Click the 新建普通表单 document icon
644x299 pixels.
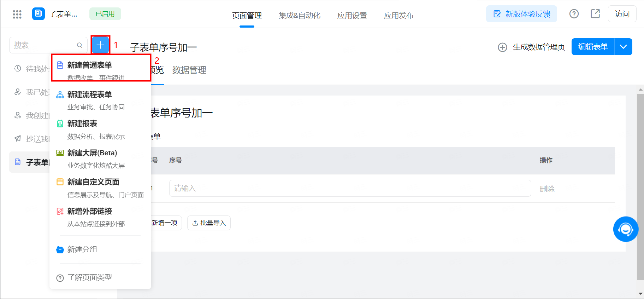(60, 65)
